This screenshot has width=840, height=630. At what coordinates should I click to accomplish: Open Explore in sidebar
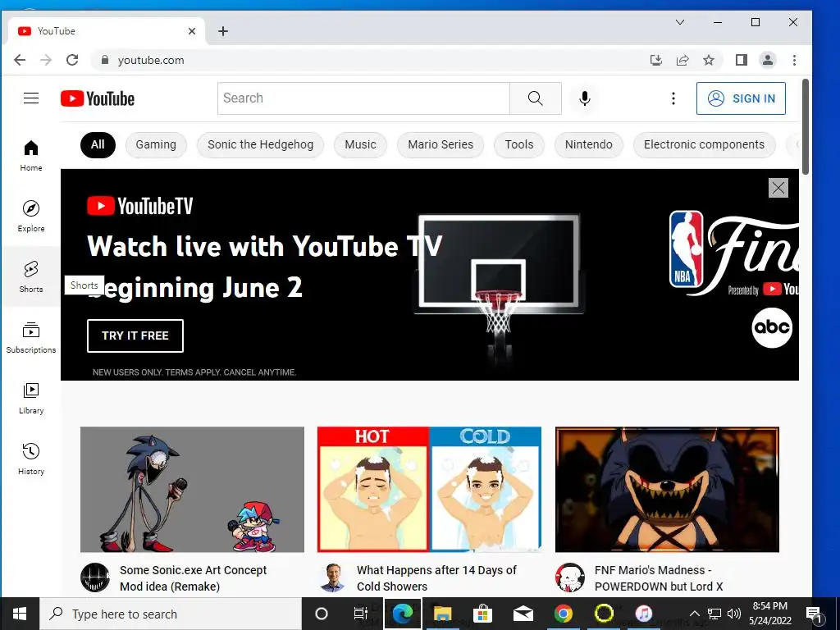31,216
